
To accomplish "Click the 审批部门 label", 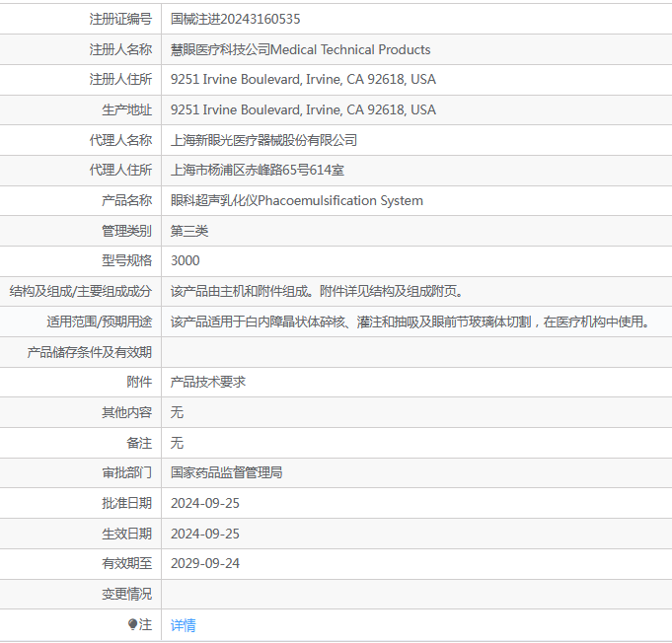I will tap(127, 472).
